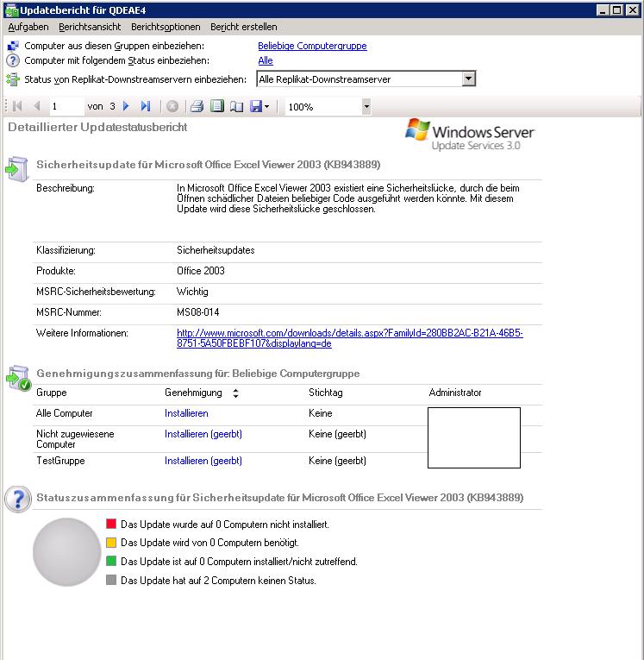Image resolution: width=644 pixels, height=660 pixels.
Task: Click the Gruppe column header
Action: tap(52, 393)
